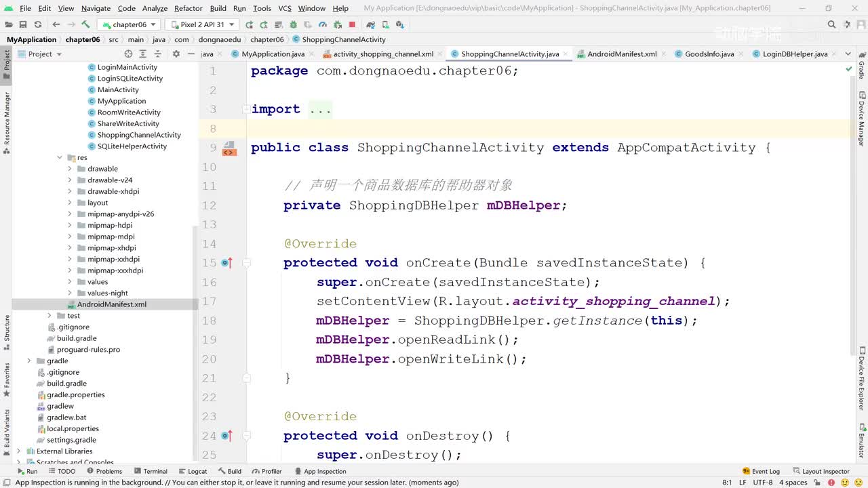This screenshot has height=488, width=868.
Task: Open the Navigate menu
Action: click(96, 8)
